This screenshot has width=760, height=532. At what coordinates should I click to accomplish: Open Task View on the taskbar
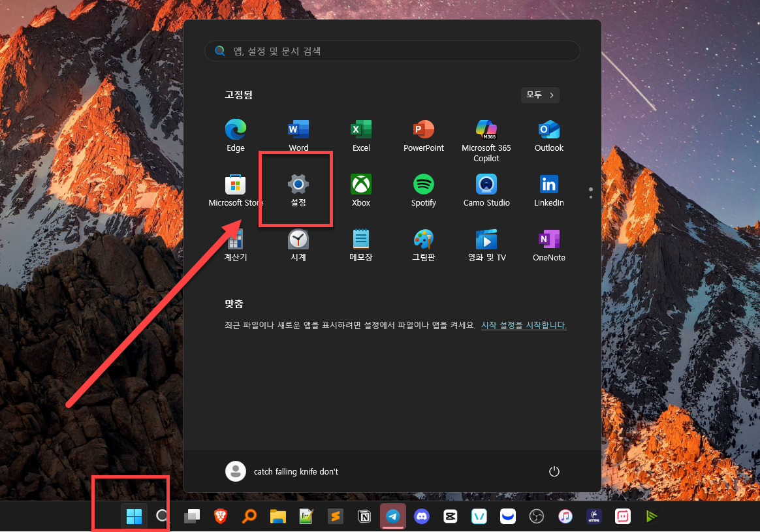pos(192,516)
